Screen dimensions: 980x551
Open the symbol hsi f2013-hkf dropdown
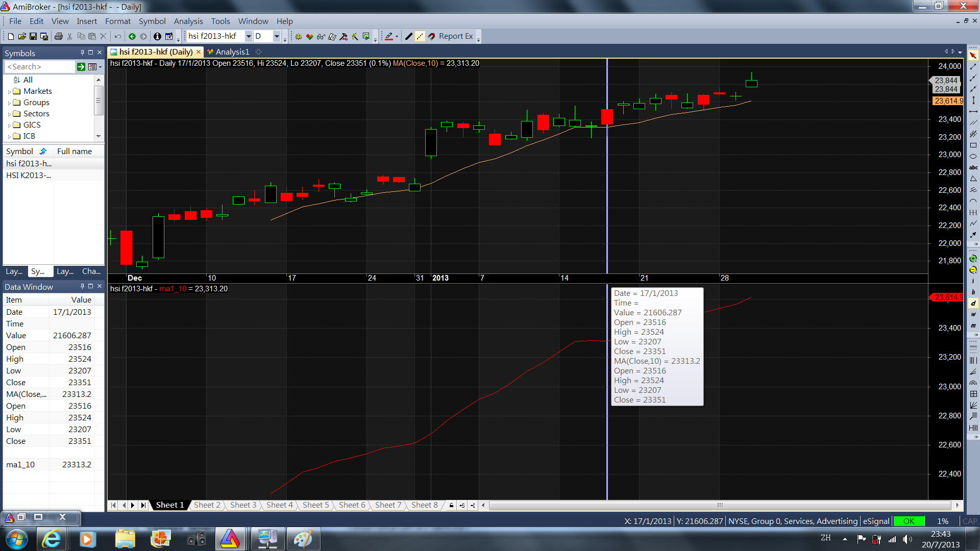click(x=249, y=36)
